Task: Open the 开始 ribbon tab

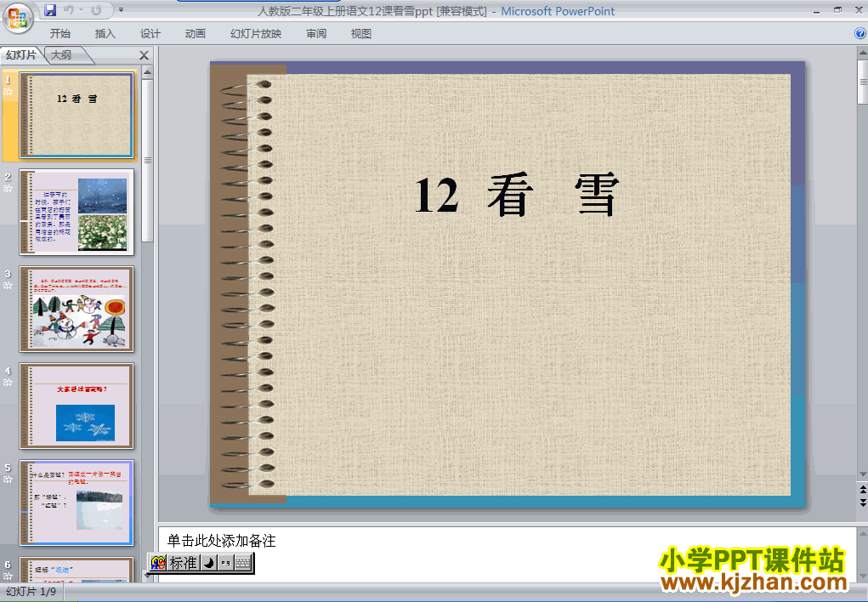Action: point(60,34)
